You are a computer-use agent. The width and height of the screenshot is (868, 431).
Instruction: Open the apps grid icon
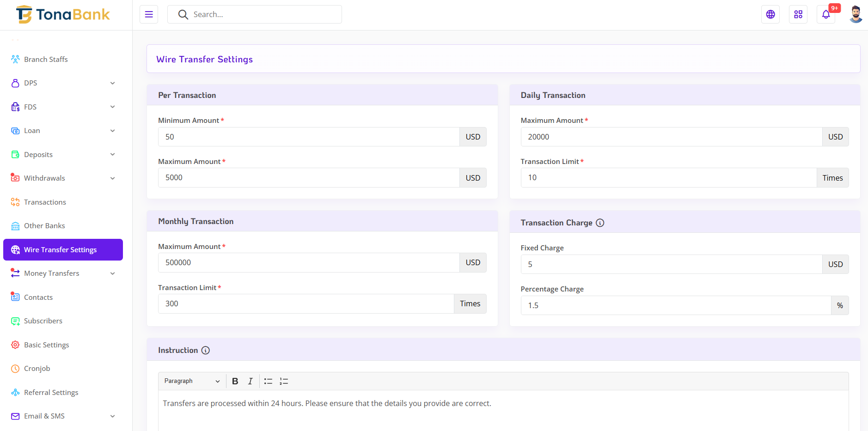798,14
